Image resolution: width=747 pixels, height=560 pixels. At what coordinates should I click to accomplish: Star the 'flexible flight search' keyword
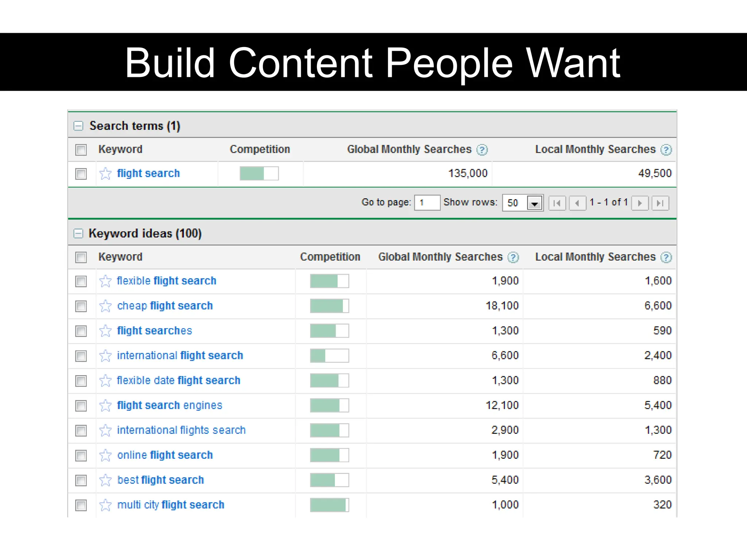coord(105,281)
